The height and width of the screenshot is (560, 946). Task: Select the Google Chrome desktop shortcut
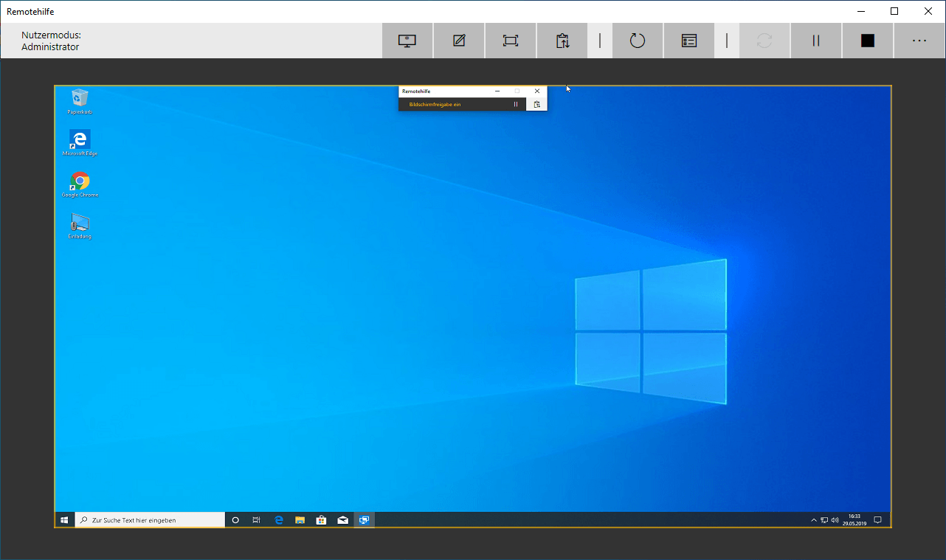(80, 182)
